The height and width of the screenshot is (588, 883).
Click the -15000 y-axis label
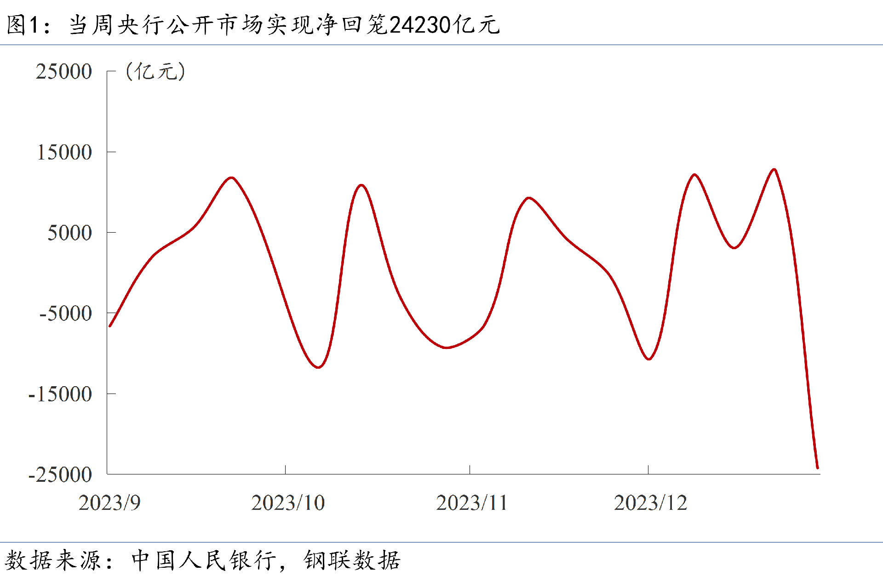click(60, 394)
